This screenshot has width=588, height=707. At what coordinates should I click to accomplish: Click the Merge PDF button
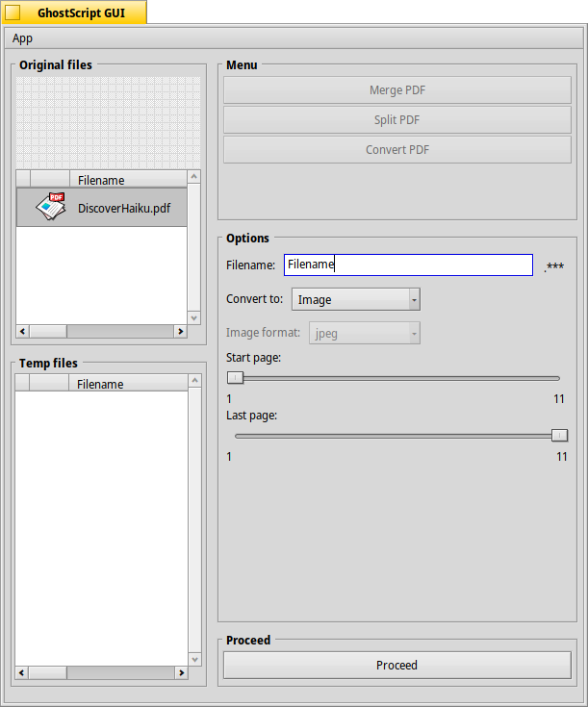pos(396,90)
